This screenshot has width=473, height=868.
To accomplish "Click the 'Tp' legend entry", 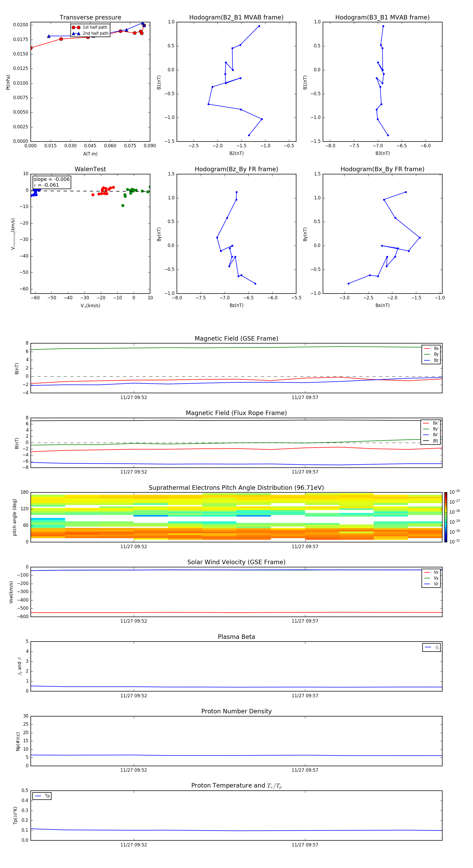I will pos(42,796).
